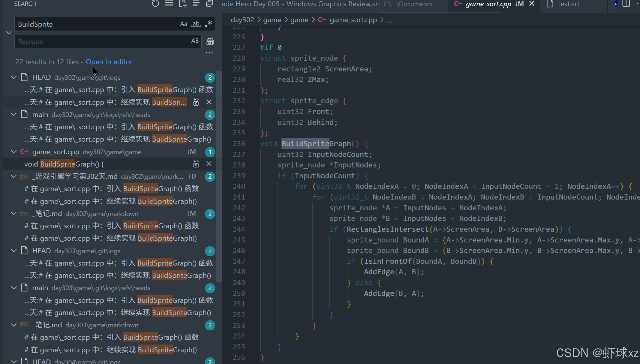
Task: Dismiss the 'void BuildSpriteGraph() {' result
Action: tap(209, 164)
